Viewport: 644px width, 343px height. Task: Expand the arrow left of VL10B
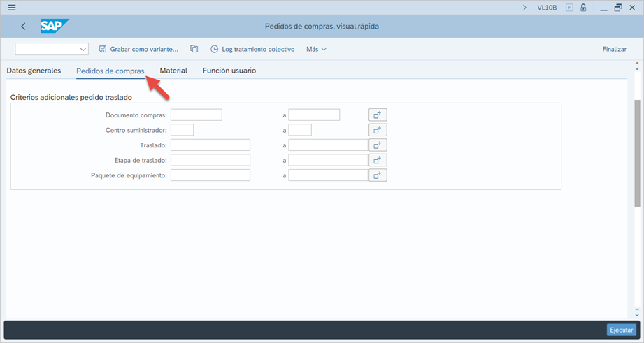point(524,8)
